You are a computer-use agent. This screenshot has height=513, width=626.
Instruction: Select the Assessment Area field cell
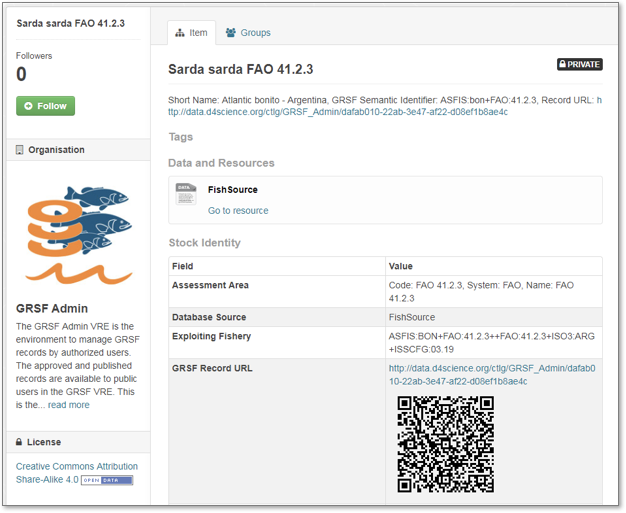coord(277,292)
